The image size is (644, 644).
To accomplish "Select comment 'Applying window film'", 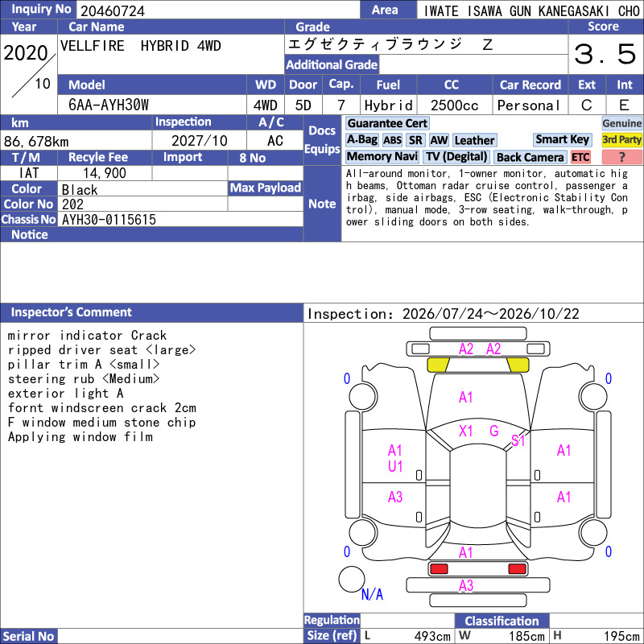I will point(80,436).
